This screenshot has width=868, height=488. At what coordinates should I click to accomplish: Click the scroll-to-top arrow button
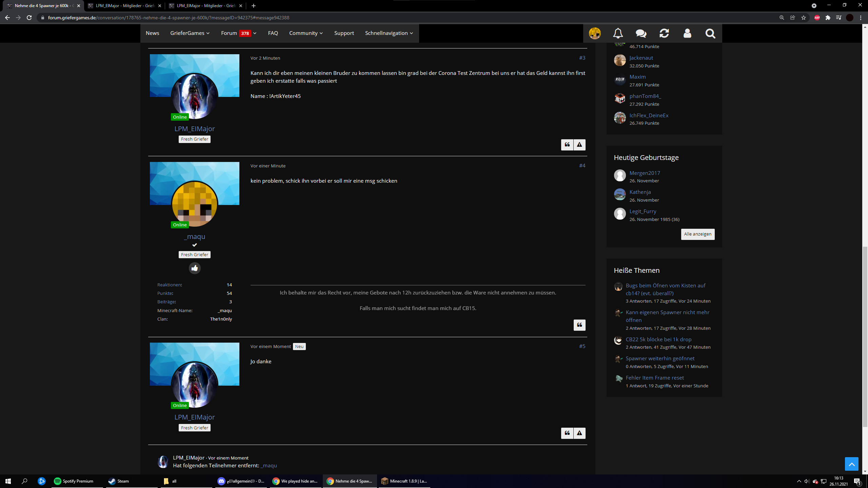pos(851,464)
